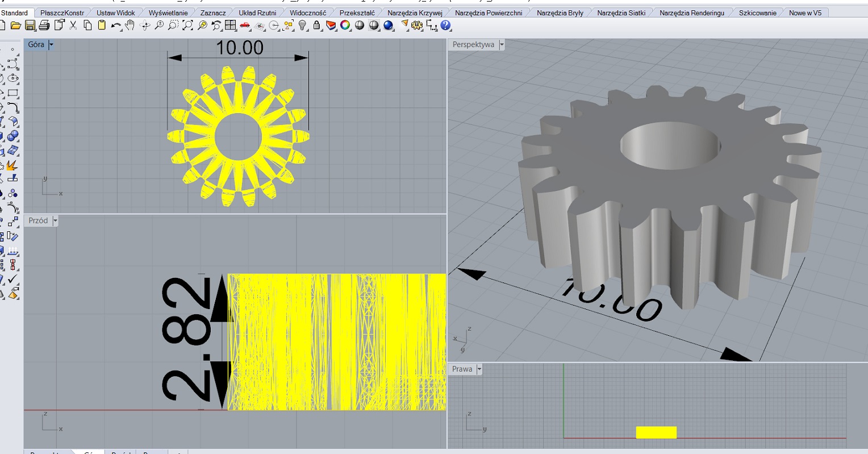Open Rhino options gear icon
868x454 pixels.
coord(417,25)
